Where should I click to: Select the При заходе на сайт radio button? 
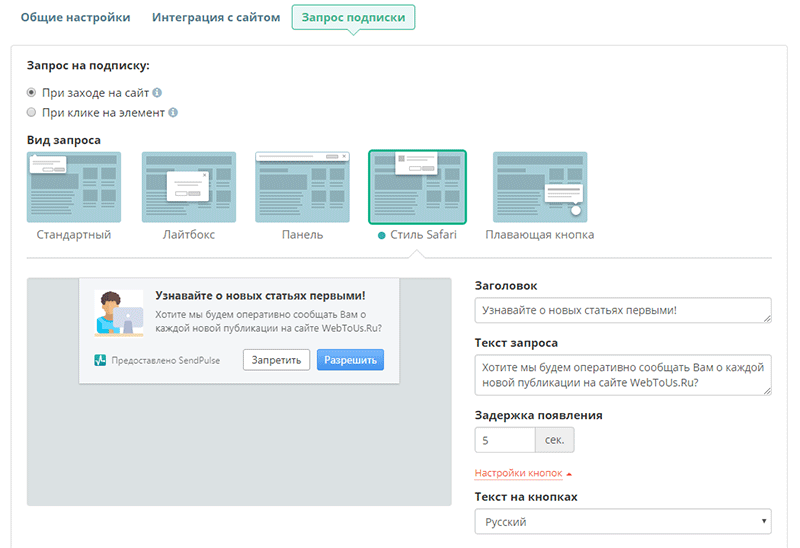click(x=32, y=92)
